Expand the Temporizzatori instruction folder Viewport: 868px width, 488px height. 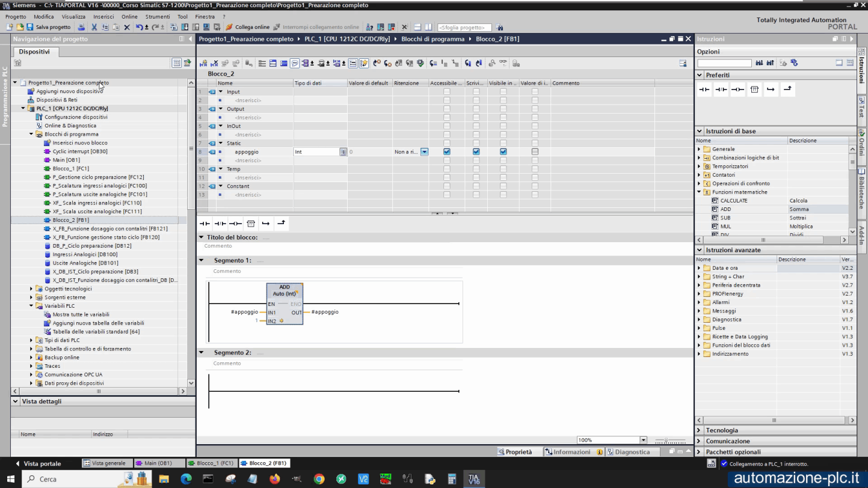699,166
